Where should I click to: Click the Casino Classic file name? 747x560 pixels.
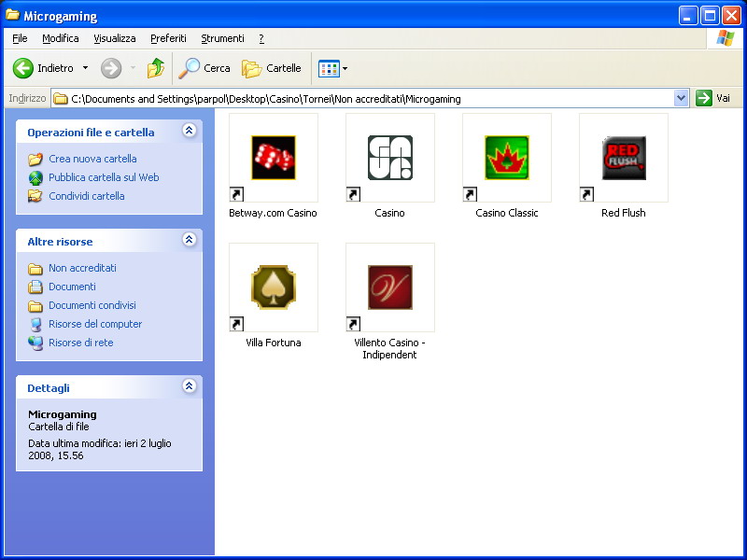point(507,213)
